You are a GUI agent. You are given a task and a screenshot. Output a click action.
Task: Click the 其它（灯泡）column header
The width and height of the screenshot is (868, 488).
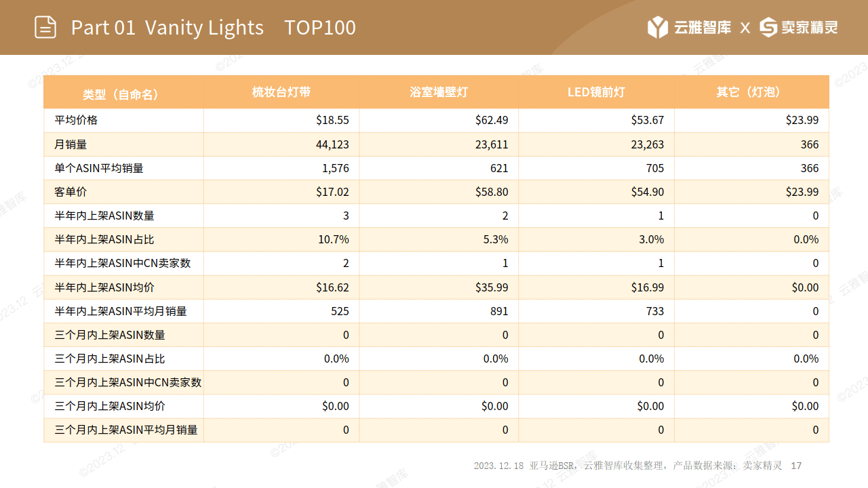click(751, 92)
